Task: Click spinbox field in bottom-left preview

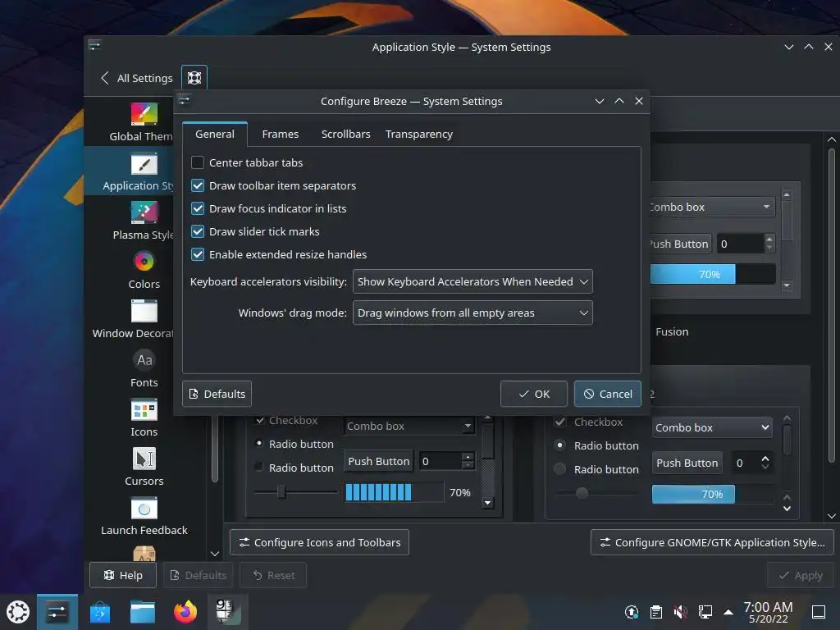Action: (x=441, y=461)
